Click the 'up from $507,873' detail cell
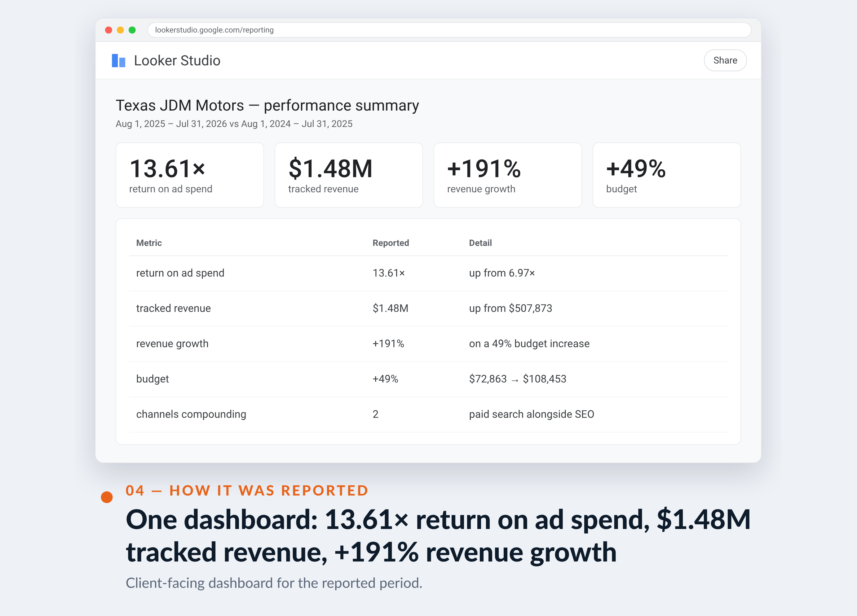This screenshot has height=616, width=857. 510,308
